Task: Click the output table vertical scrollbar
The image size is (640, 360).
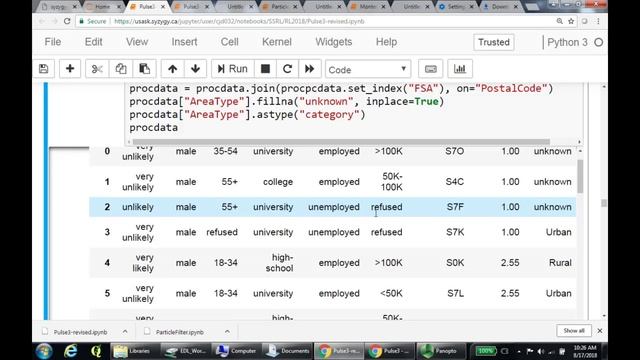Action: (x=580, y=177)
